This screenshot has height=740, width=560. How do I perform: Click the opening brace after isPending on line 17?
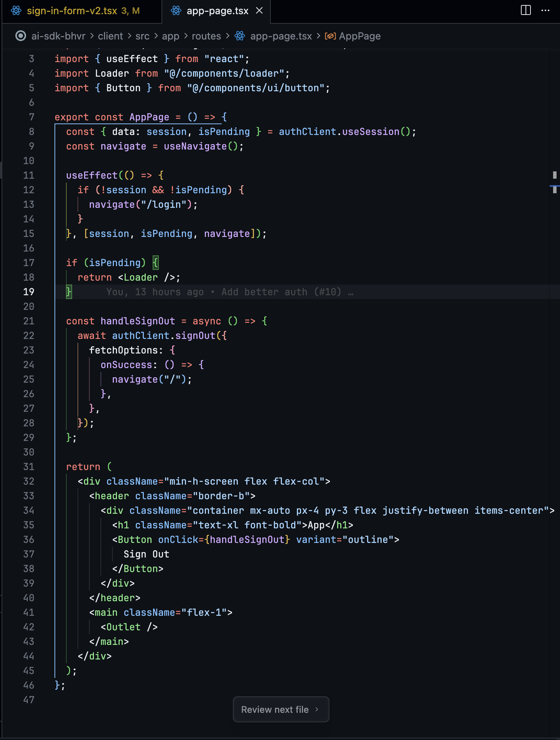coord(155,263)
